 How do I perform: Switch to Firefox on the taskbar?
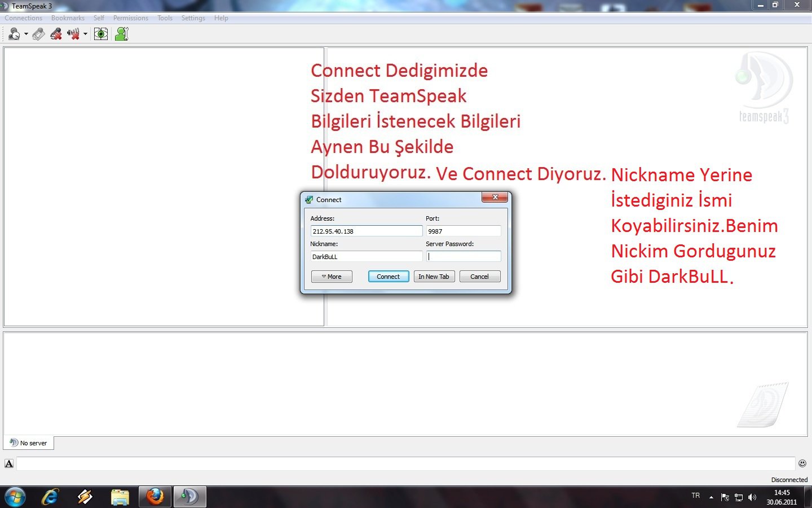click(x=155, y=497)
